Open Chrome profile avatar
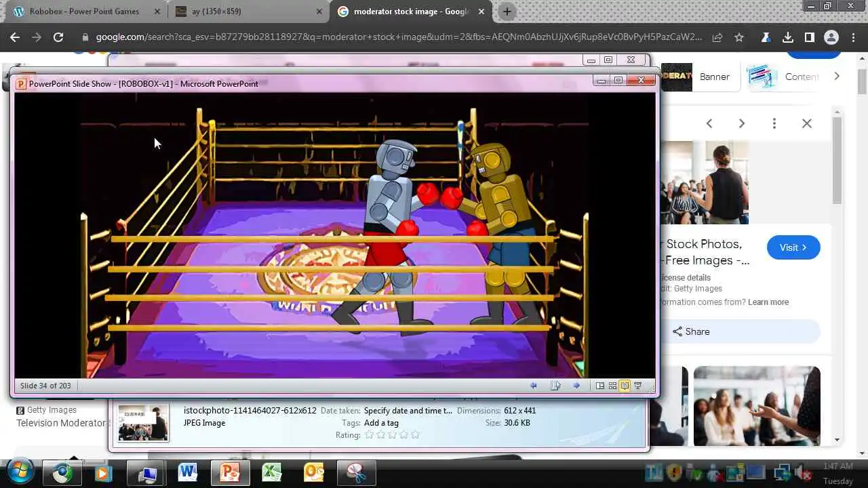The width and height of the screenshot is (868, 488). 831,37
